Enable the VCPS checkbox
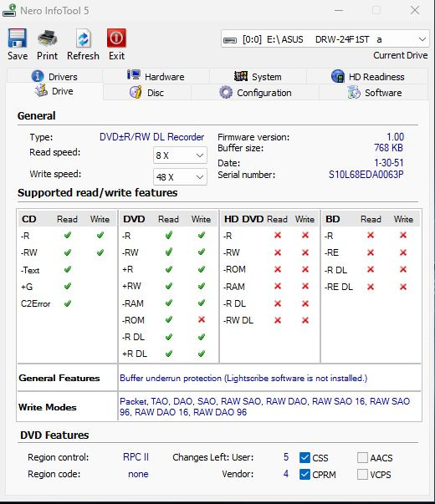 click(362, 474)
